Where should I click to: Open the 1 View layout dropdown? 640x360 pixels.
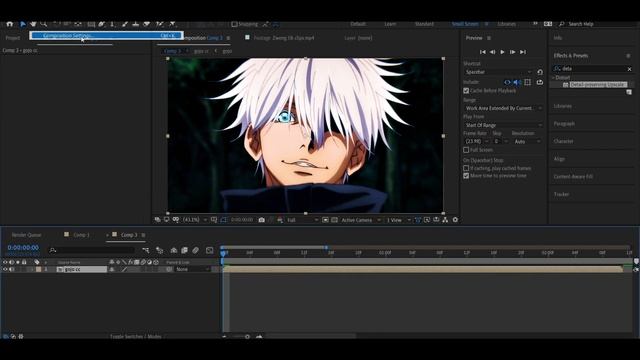[398, 220]
